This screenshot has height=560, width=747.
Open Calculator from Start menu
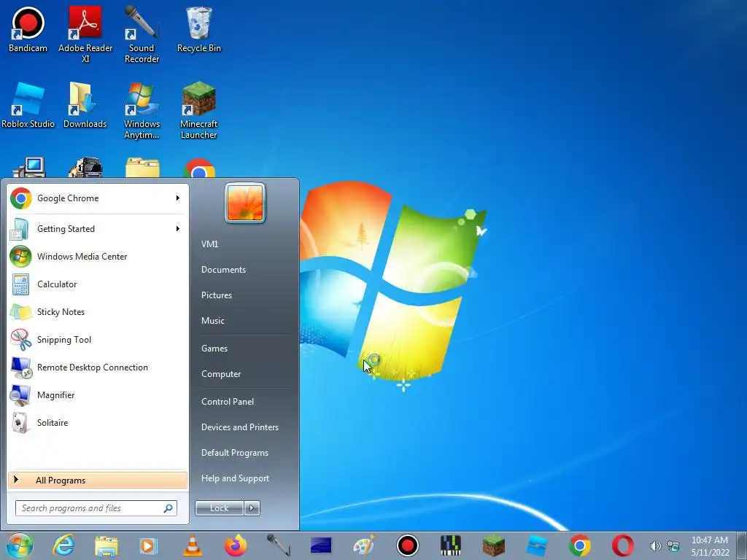coord(98,284)
